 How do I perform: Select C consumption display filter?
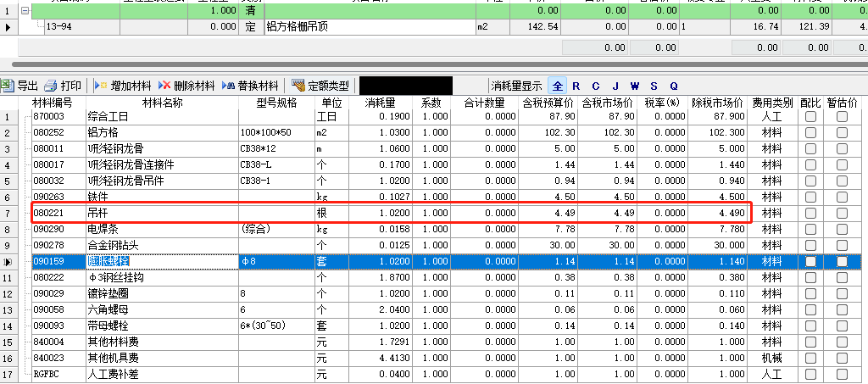click(596, 86)
